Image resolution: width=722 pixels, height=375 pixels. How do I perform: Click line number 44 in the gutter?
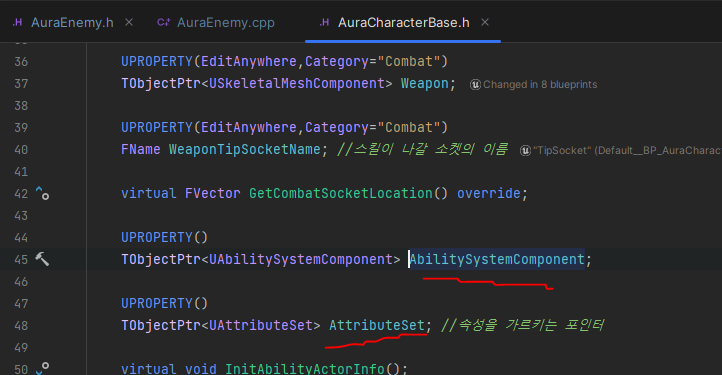21,238
